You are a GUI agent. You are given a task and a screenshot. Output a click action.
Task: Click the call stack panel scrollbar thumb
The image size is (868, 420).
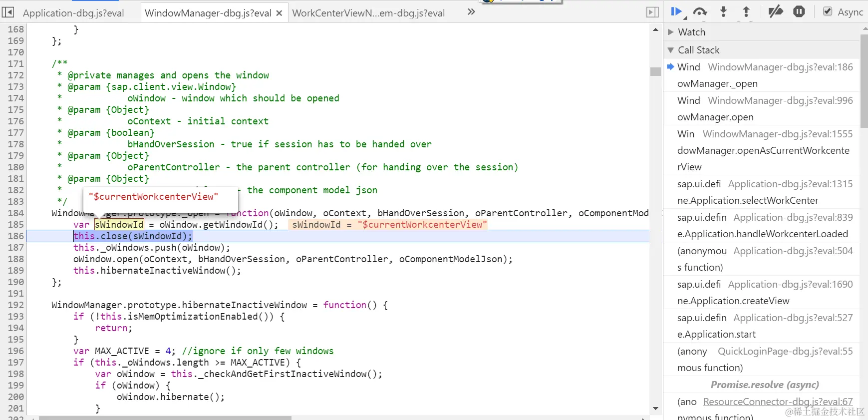click(864, 81)
